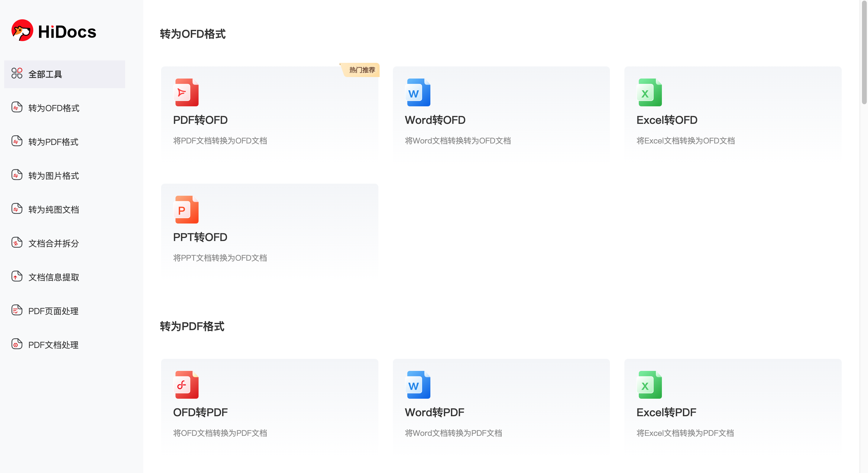
Task: Click the PDF转OFD red file icon
Action: click(187, 92)
